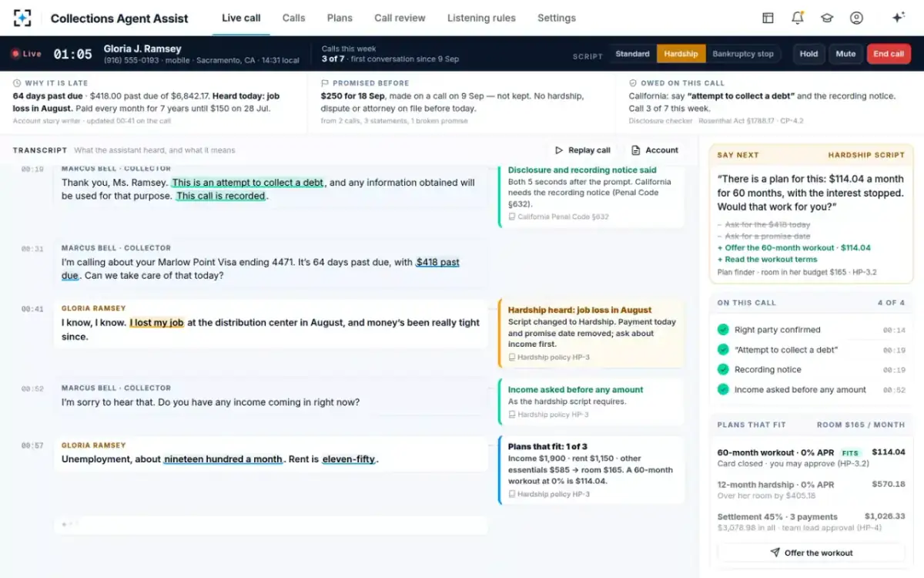This screenshot has width=924, height=578.
Task: Open the AI sparkle assistant icon
Action: tap(898, 18)
